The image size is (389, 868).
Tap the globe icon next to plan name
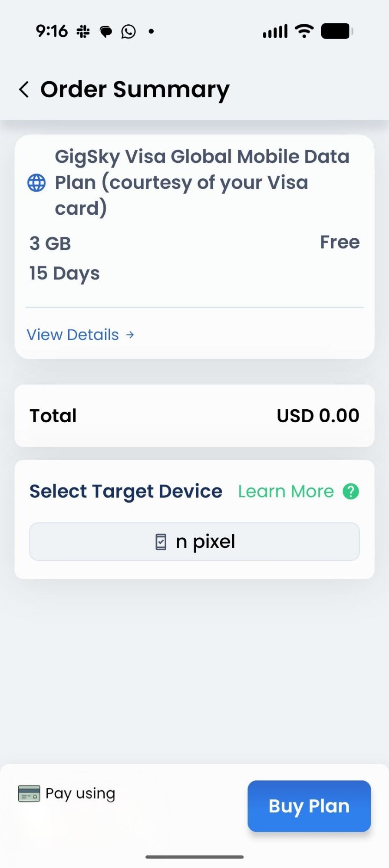point(36,183)
